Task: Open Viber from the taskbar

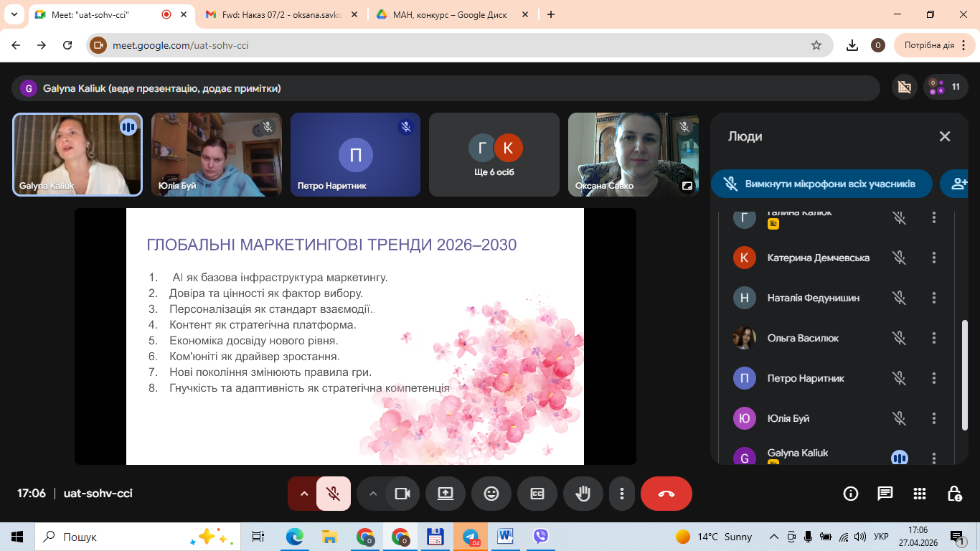Action: pyautogui.click(x=541, y=537)
